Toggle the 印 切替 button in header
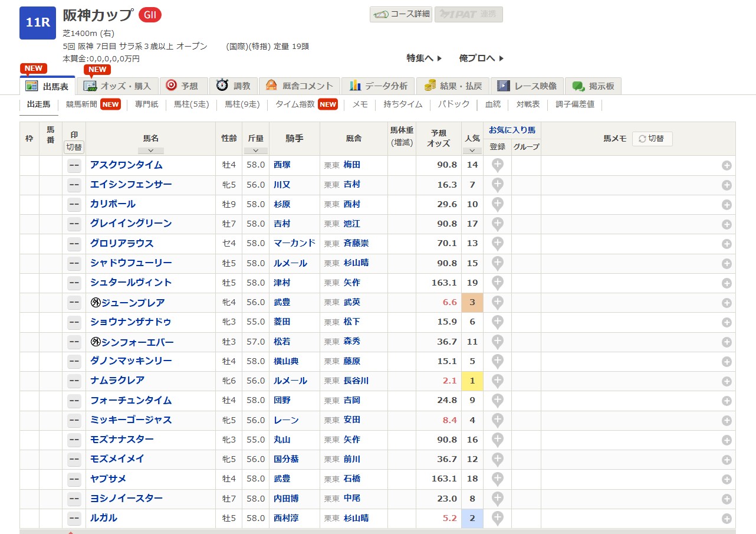 click(74, 147)
